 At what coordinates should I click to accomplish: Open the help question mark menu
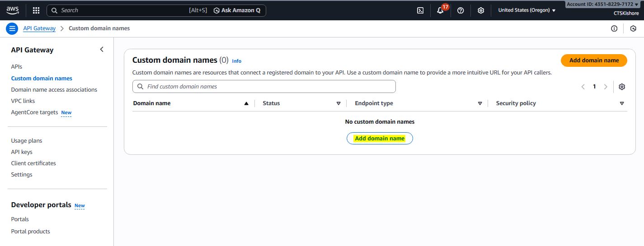pos(461,10)
